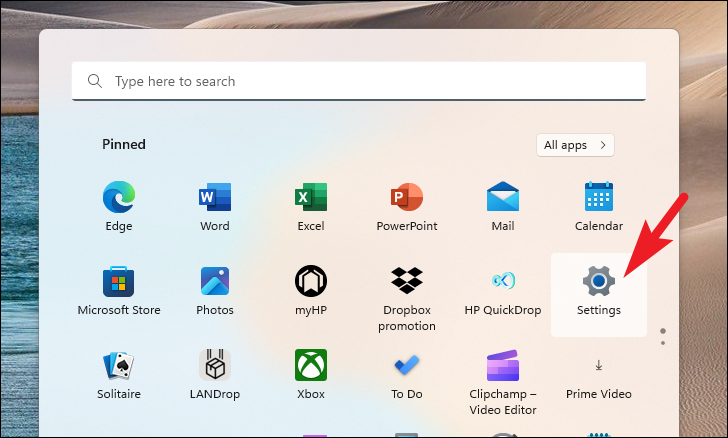728x438 pixels.
Task: Open LANDrop
Action: tap(214, 374)
